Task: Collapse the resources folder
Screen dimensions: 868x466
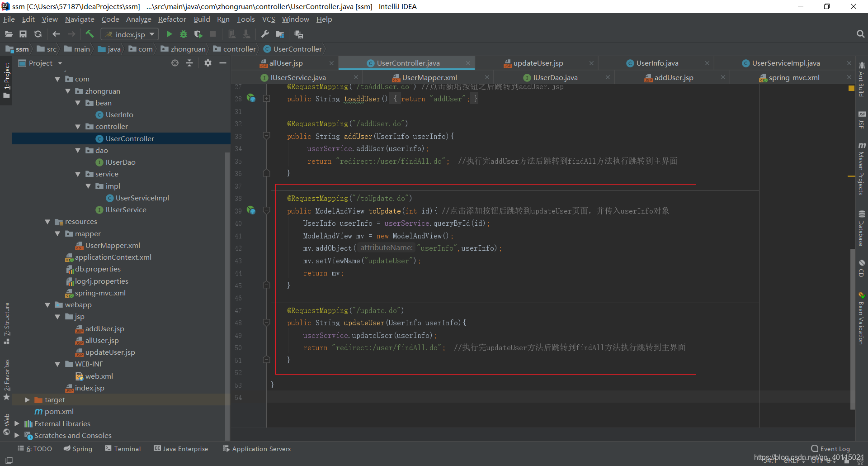Action: 47,222
